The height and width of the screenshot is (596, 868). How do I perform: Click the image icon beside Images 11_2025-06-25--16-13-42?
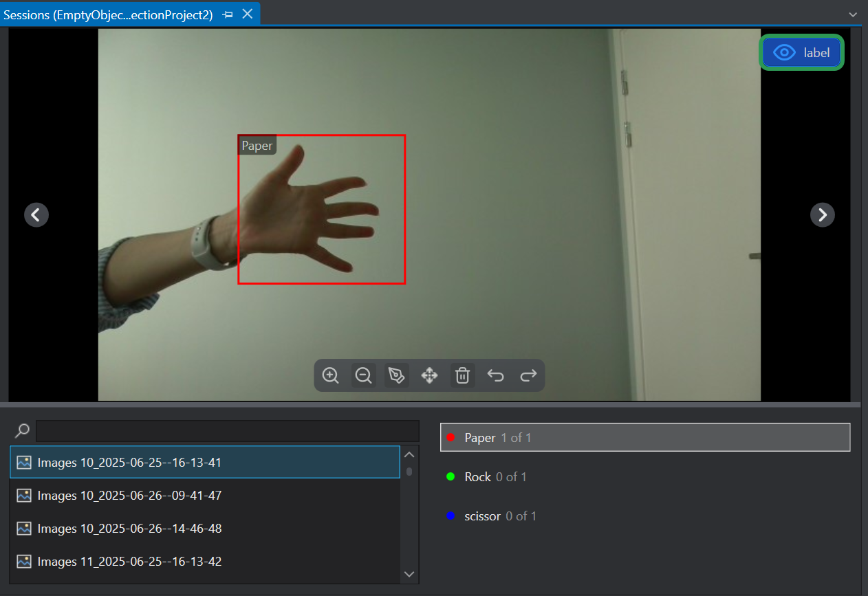point(24,561)
